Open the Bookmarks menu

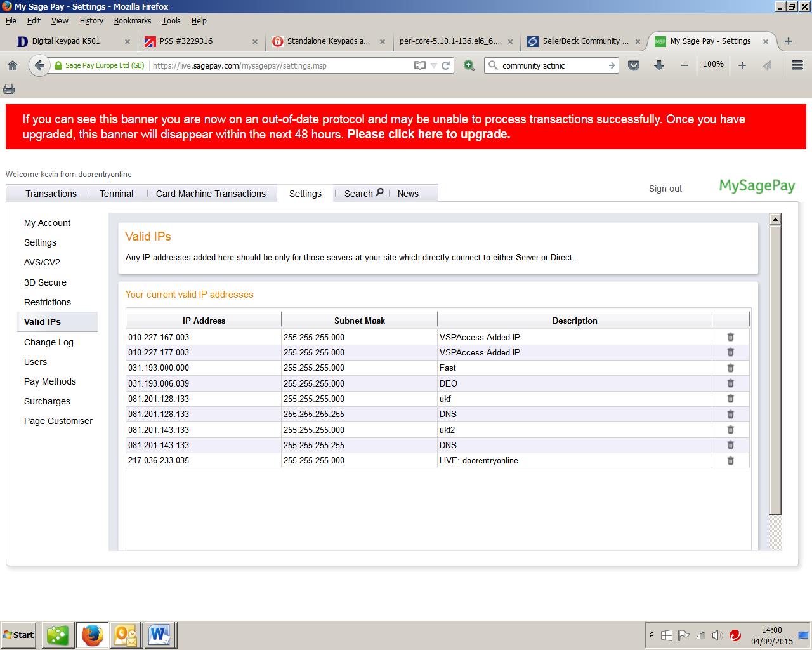point(132,20)
